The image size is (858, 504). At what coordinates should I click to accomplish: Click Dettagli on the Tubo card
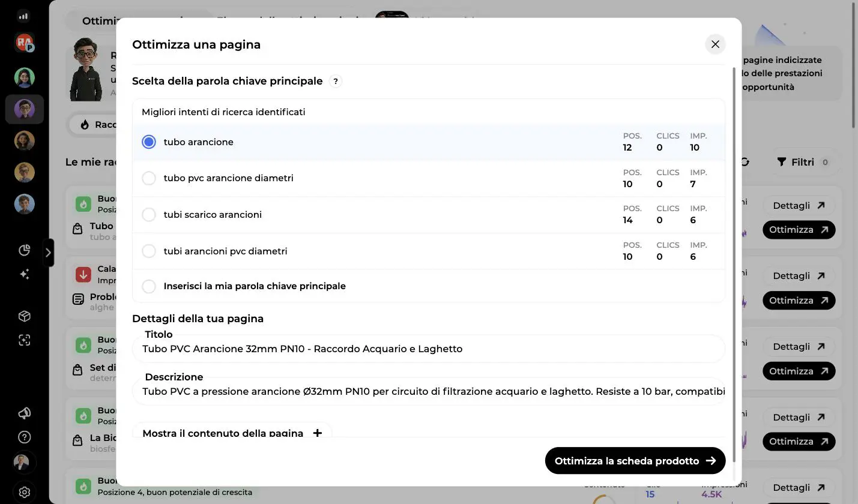[x=799, y=205]
